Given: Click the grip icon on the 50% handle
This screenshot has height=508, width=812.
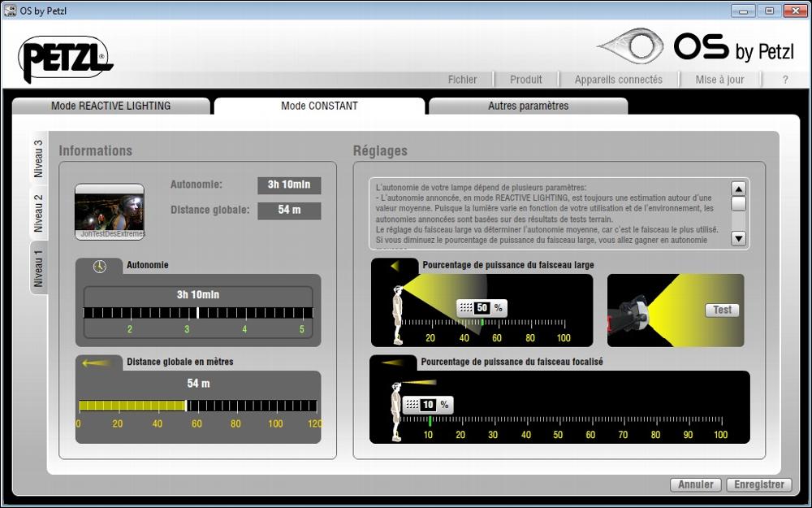Looking at the screenshot, I should point(466,308).
